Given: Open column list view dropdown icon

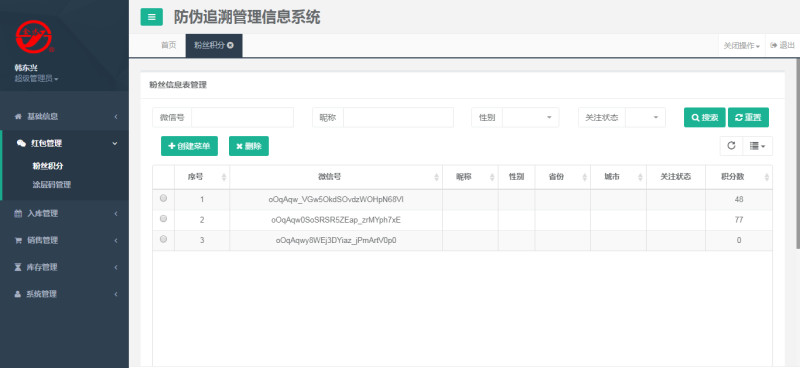Looking at the screenshot, I should click(758, 146).
